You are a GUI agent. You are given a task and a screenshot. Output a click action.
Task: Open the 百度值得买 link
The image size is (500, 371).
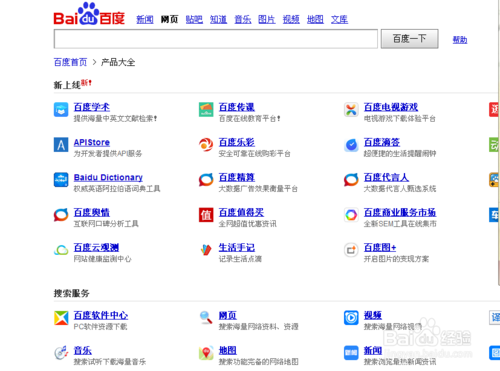coord(241,212)
